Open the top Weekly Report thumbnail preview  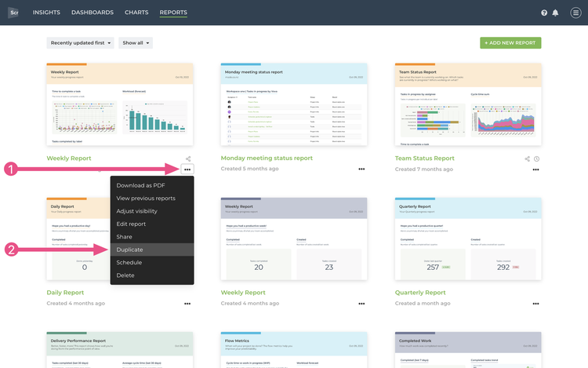click(x=120, y=104)
